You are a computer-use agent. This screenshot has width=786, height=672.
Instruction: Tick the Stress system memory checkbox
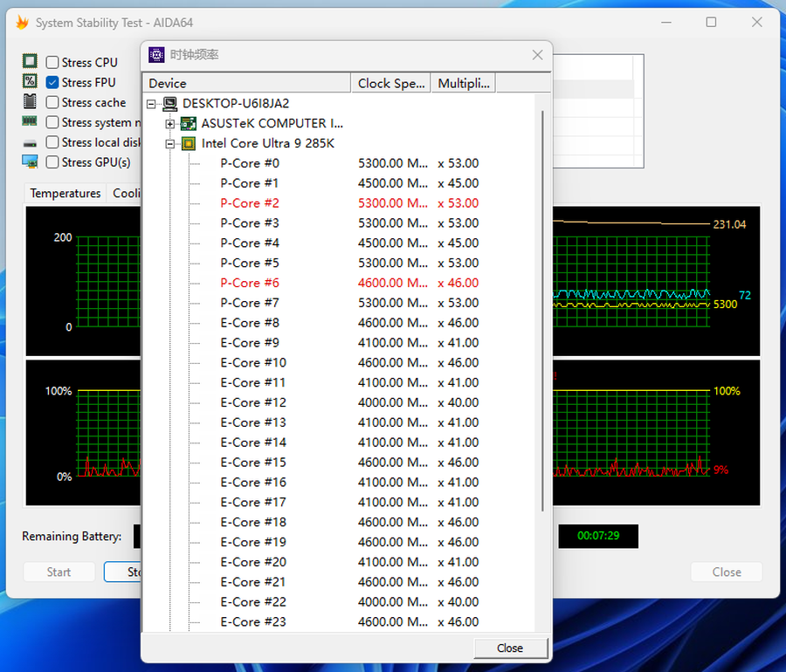coord(52,122)
